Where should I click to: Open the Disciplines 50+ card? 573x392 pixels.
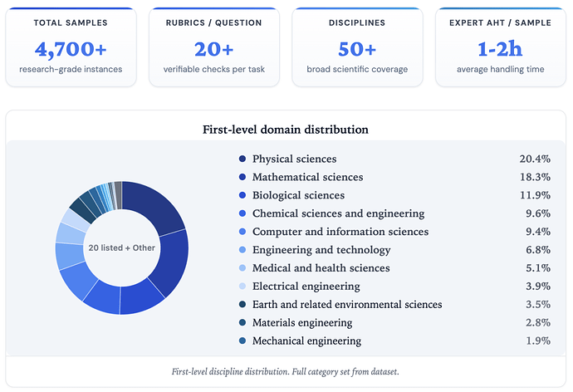coord(358,47)
